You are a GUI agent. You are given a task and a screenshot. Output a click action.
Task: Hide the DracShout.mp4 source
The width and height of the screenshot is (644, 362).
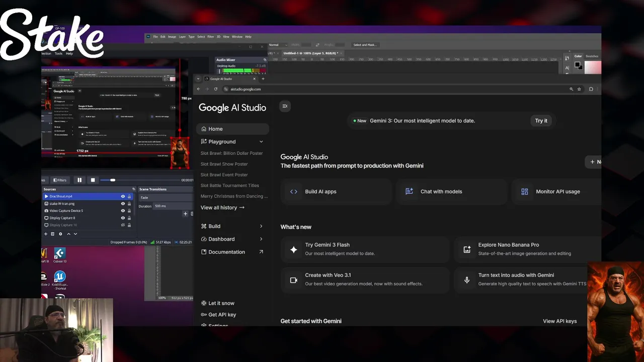coord(123,197)
